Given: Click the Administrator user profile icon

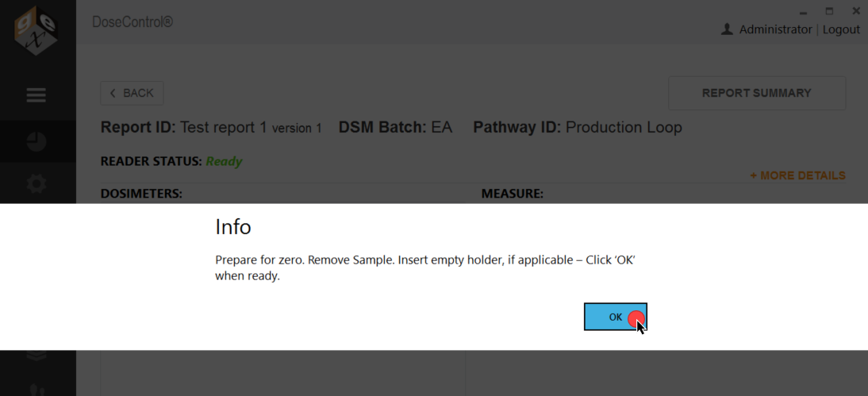Looking at the screenshot, I should pos(727,29).
